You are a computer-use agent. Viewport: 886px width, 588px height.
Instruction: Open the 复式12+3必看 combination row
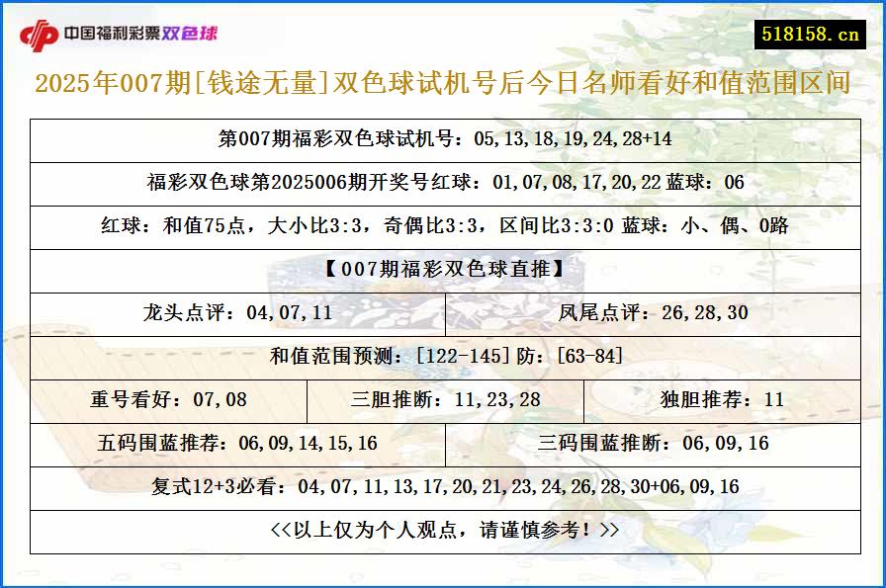coord(441,486)
